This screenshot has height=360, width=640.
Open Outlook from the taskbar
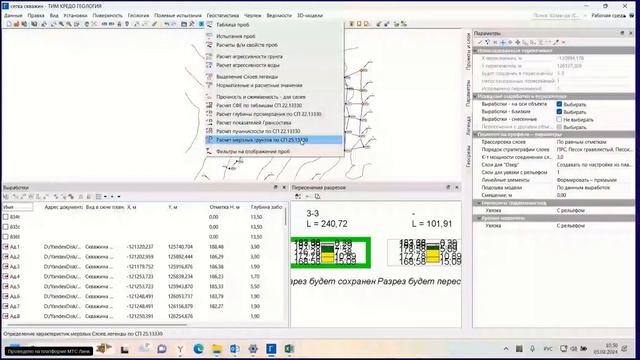(x=235, y=349)
